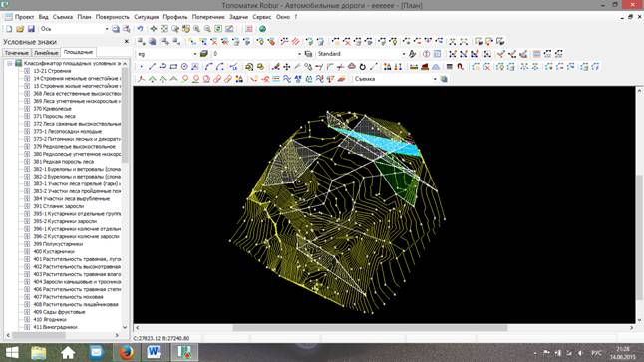This screenshot has width=644, height=362.
Task: Select the Rectangle drawing tool
Action: pos(173,67)
